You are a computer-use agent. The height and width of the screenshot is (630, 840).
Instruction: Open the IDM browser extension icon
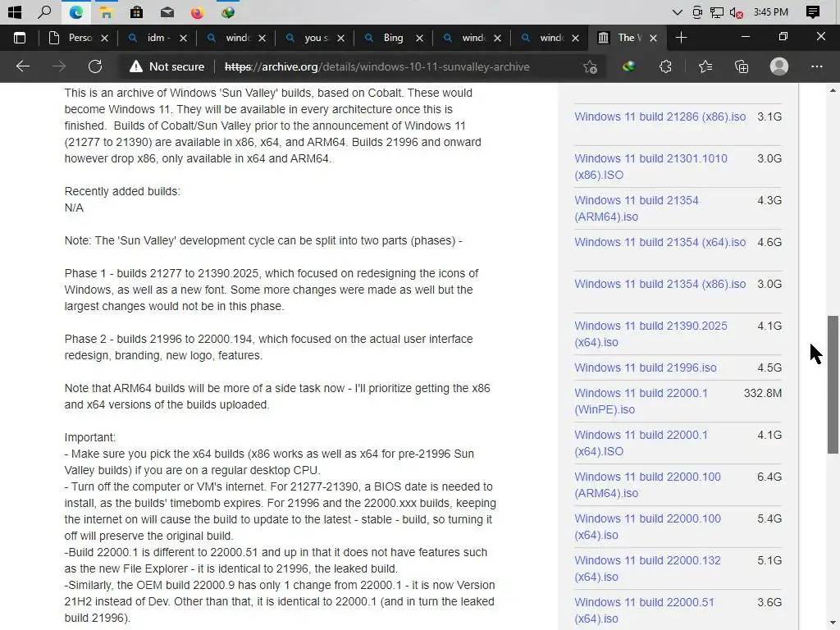pos(629,66)
